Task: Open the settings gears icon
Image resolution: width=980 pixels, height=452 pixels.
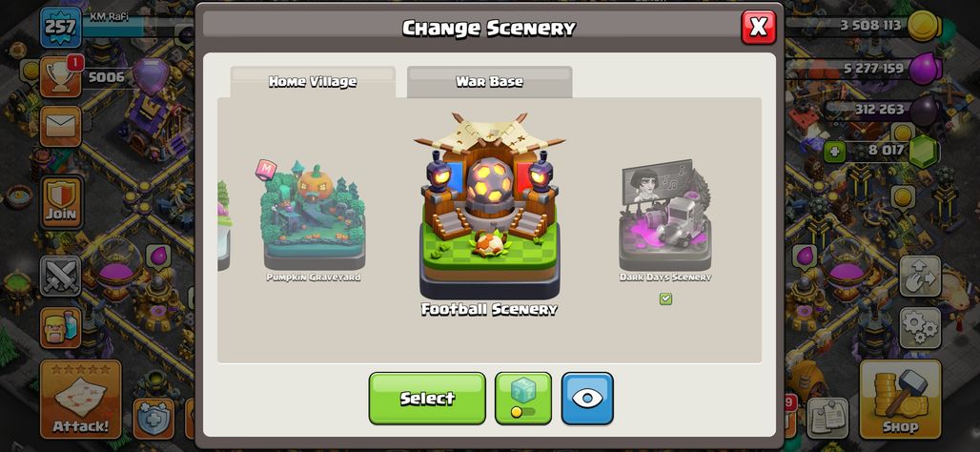Action: click(x=920, y=328)
